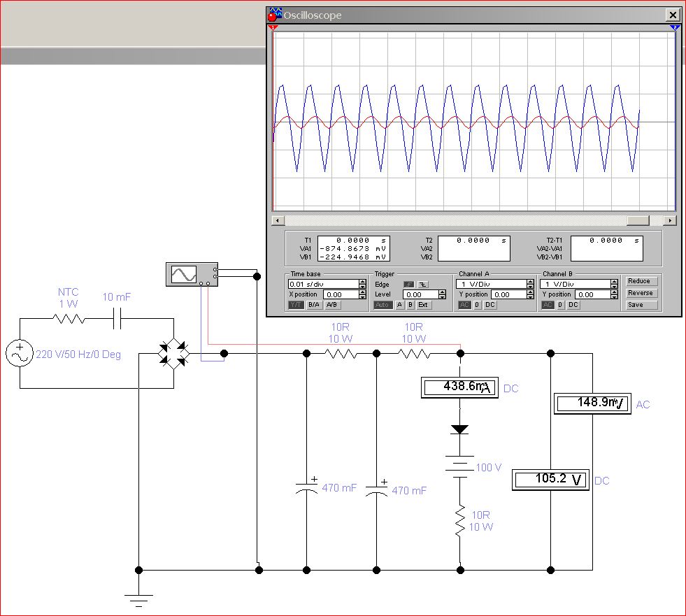
Task: Switch Channel A coupling to DC
Action: coord(490,305)
